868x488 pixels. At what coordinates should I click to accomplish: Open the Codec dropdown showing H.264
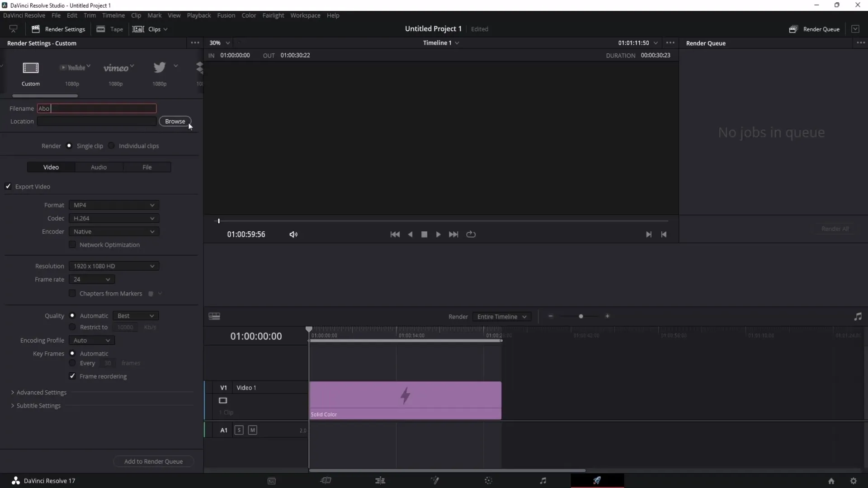tap(113, 218)
